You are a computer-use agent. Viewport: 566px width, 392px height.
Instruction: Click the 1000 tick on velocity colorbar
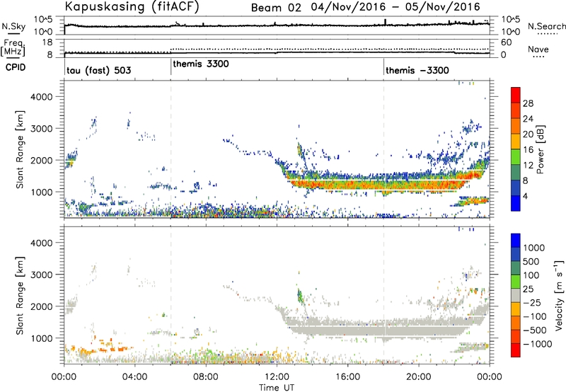coord(533,248)
